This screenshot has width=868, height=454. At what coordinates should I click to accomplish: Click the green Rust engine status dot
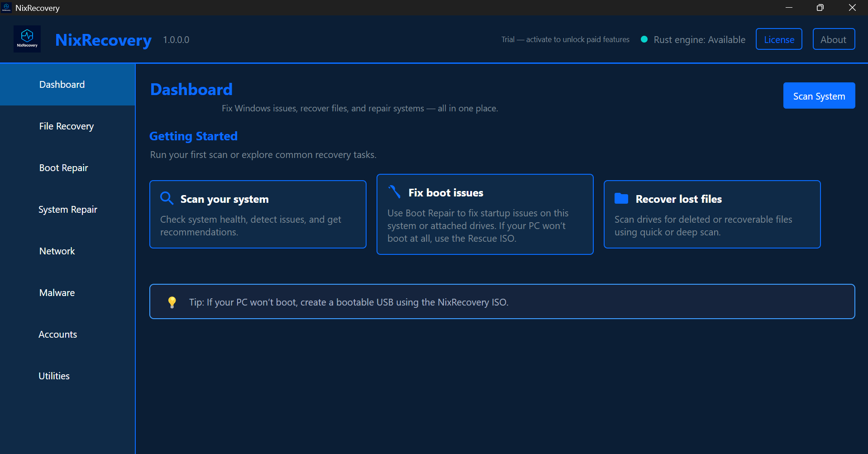(644, 39)
